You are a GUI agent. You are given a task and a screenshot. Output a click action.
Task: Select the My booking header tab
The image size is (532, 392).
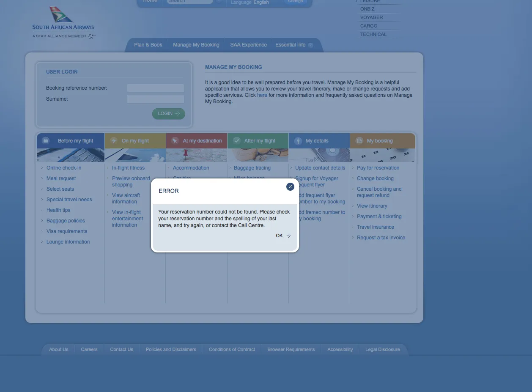(383, 141)
